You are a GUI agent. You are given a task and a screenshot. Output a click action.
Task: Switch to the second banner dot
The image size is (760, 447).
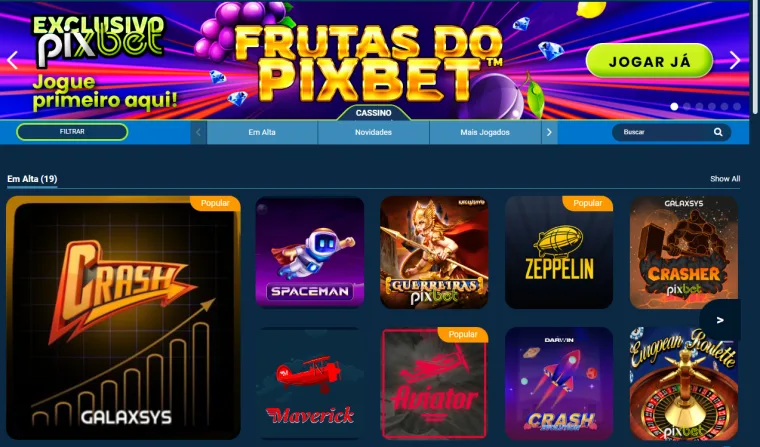687,106
